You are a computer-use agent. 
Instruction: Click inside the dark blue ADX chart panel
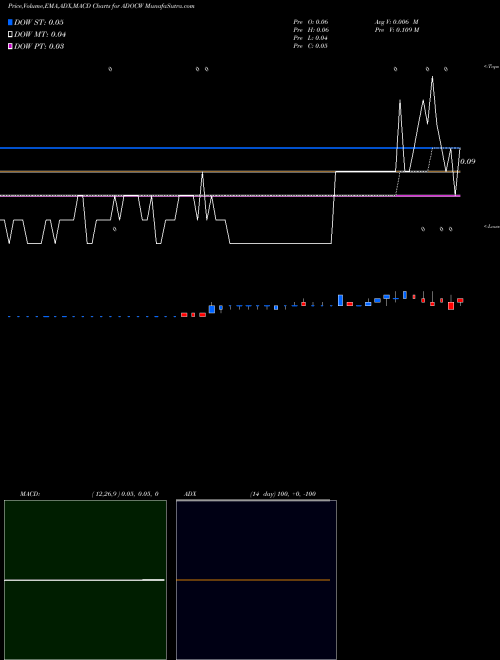(x=256, y=580)
